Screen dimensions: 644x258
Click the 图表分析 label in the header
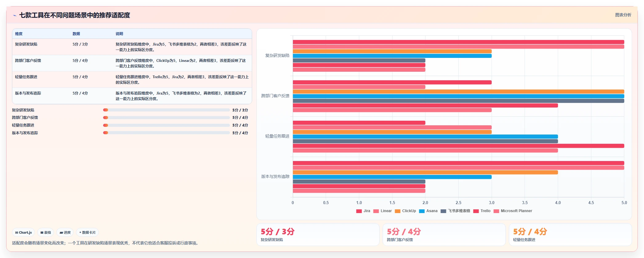pyautogui.click(x=623, y=15)
